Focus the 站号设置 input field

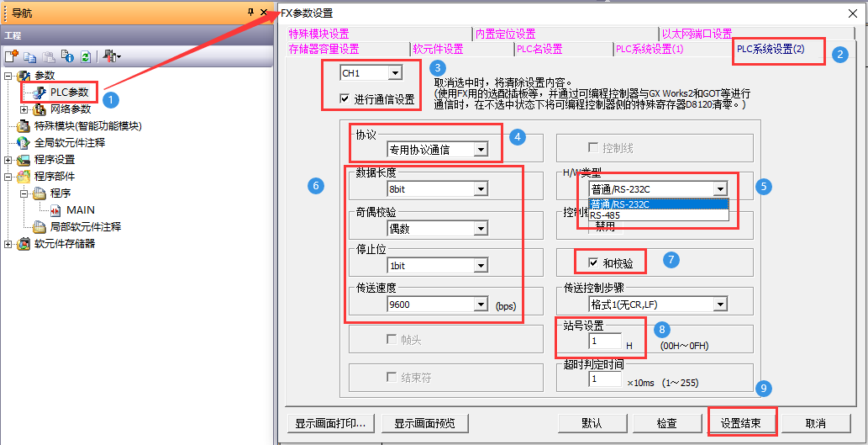click(x=606, y=341)
